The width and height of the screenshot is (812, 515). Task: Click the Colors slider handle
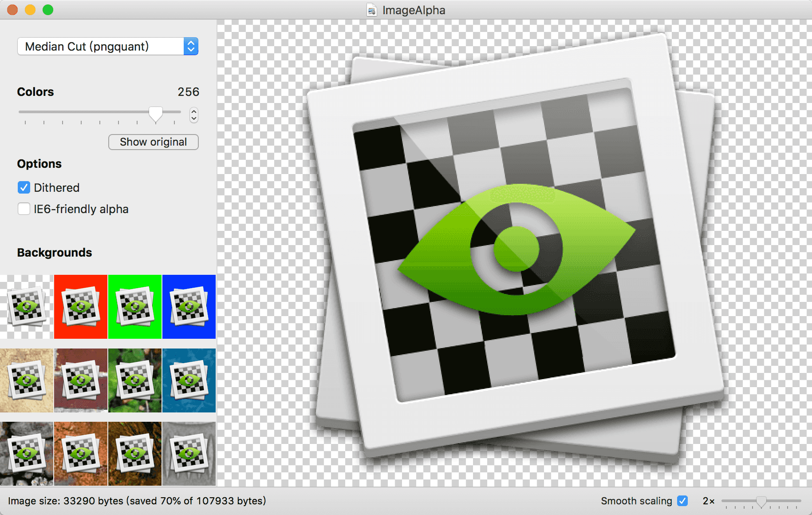[155, 114]
